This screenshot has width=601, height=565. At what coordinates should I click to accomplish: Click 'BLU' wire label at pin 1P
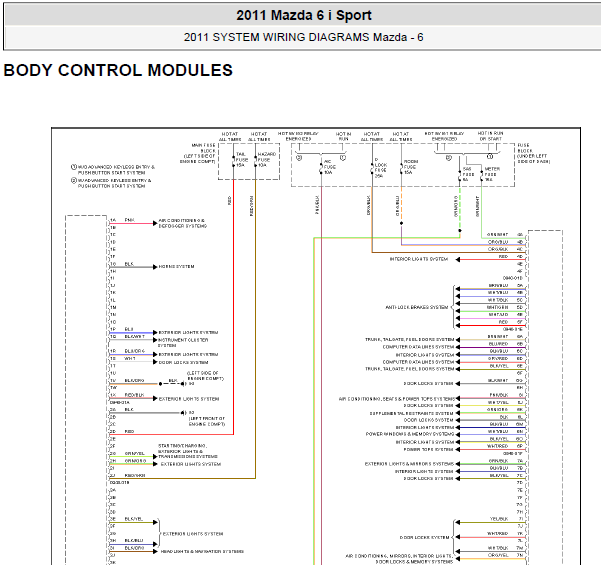click(129, 329)
